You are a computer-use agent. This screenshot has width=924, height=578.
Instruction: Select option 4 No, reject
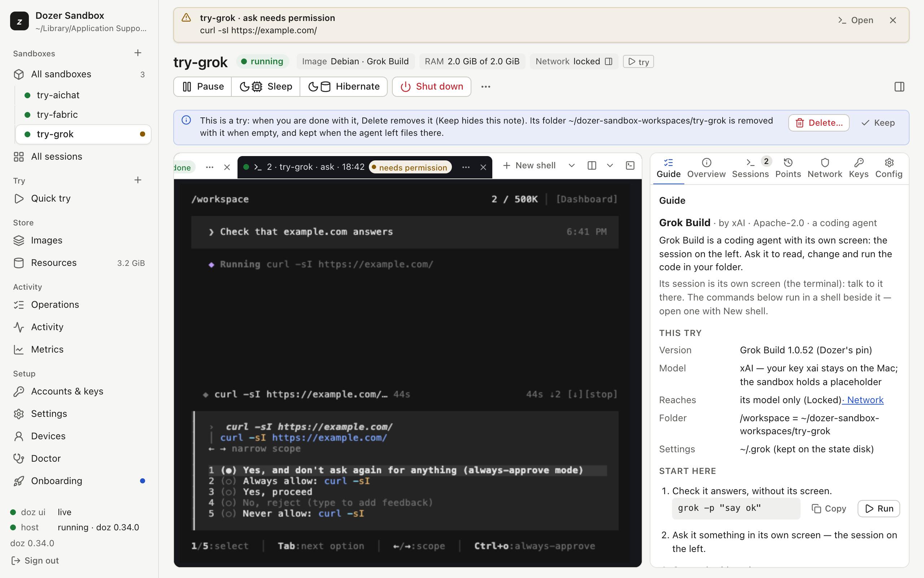pos(321,503)
